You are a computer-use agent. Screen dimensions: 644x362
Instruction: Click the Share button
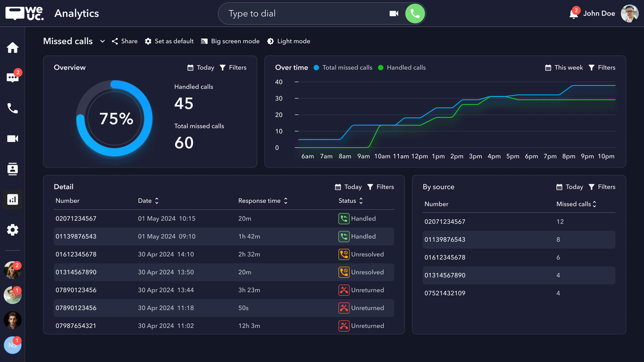(125, 41)
